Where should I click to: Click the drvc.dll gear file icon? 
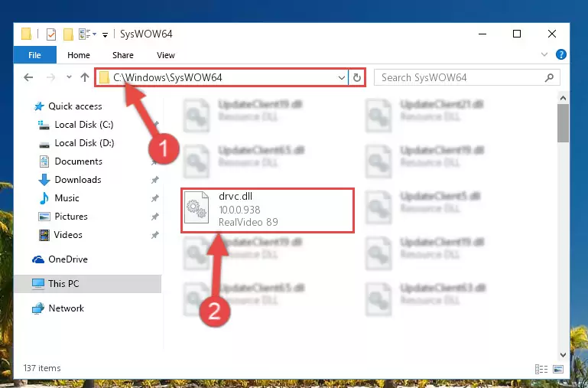point(197,207)
